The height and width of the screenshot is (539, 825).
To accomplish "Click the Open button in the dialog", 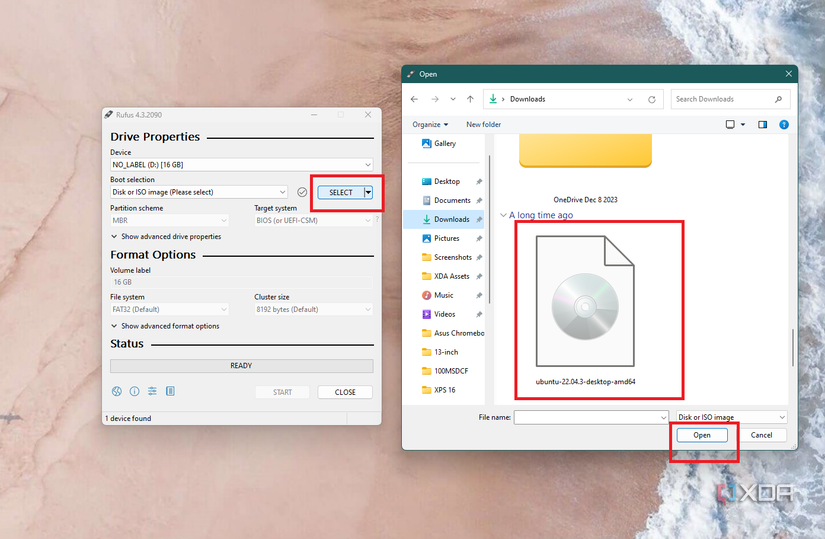I will pyautogui.click(x=702, y=435).
